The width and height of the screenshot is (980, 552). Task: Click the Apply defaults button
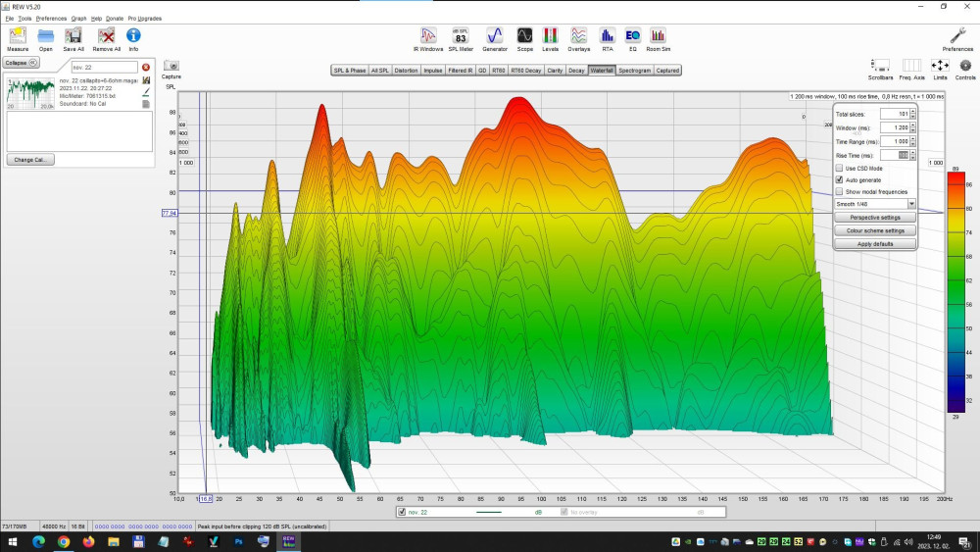pos(875,243)
